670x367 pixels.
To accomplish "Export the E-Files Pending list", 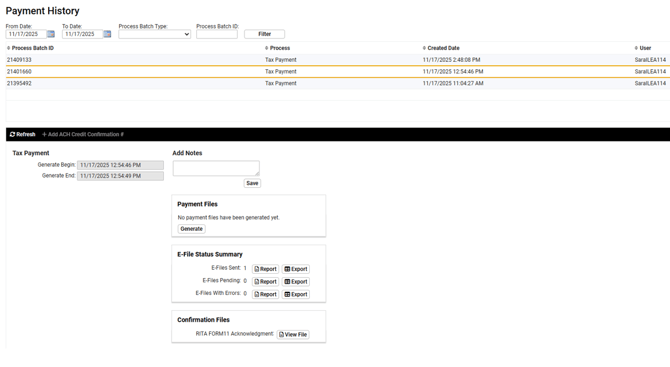I will point(296,282).
